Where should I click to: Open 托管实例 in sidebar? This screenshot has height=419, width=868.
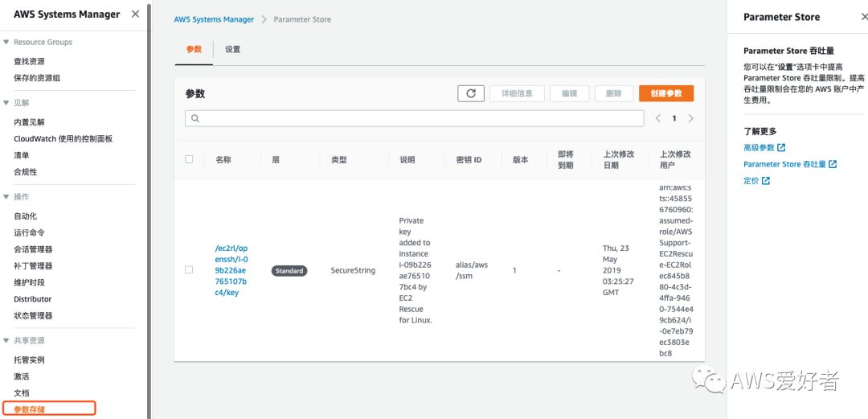click(x=30, y=360)
